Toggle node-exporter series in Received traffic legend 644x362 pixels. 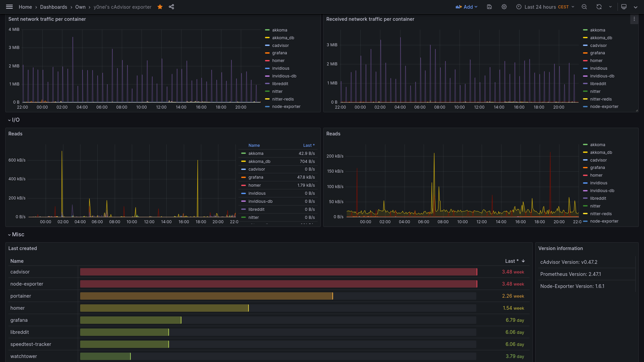point(604,107)
